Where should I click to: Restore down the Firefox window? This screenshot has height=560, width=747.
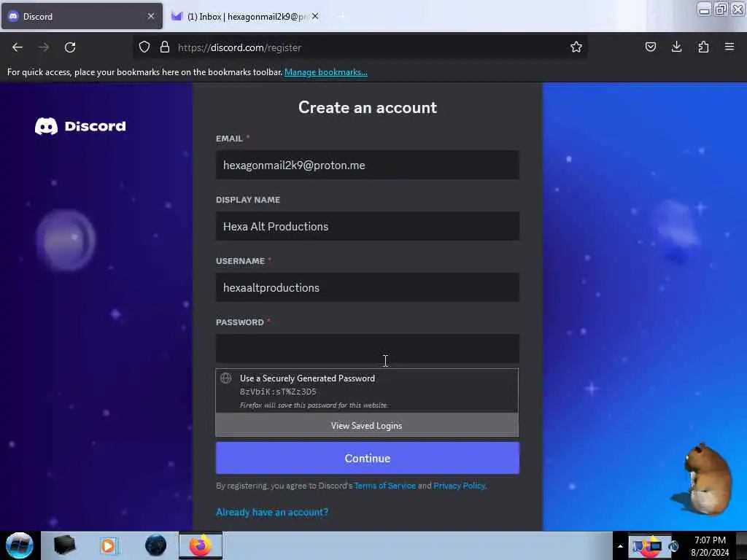721,9
